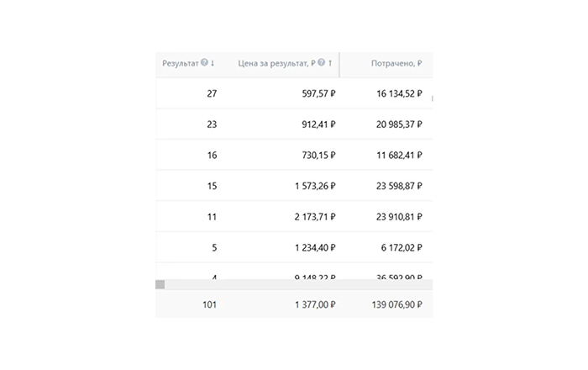Click the 6 172,02 ₽ spent cell
Screen dimensions: 588x370
402,248
